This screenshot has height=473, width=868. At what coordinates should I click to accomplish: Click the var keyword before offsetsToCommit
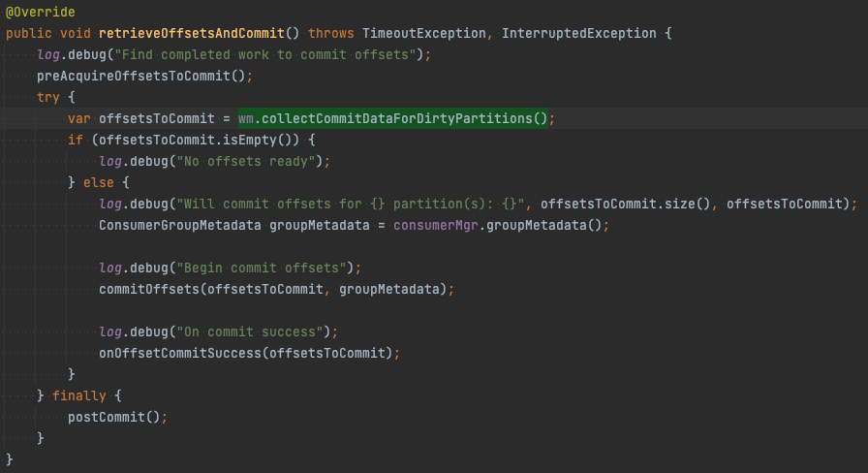click(79, 118)
